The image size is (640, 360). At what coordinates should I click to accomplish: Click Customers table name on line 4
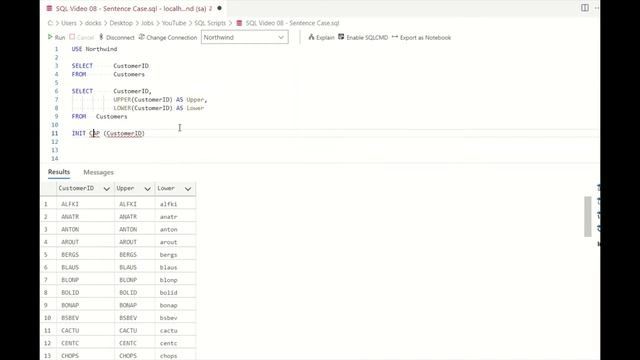[x=129, y=74]
